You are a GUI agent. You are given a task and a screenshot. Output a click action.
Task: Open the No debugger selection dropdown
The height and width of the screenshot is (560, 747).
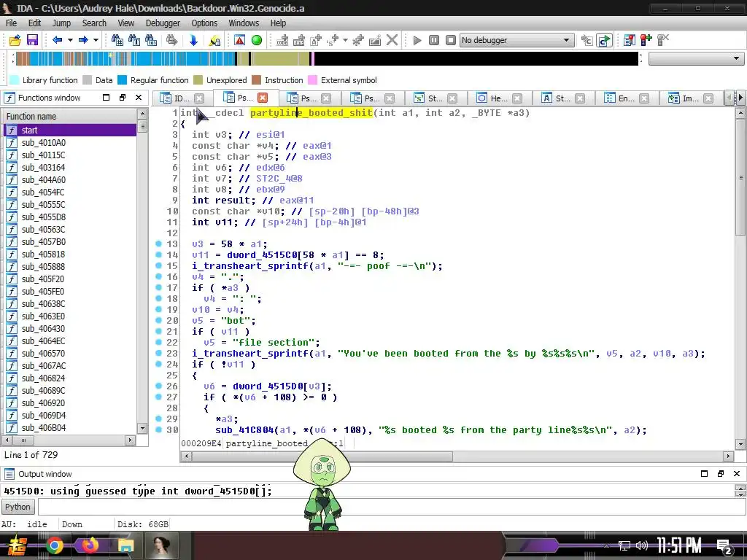(x=516, y=41)
